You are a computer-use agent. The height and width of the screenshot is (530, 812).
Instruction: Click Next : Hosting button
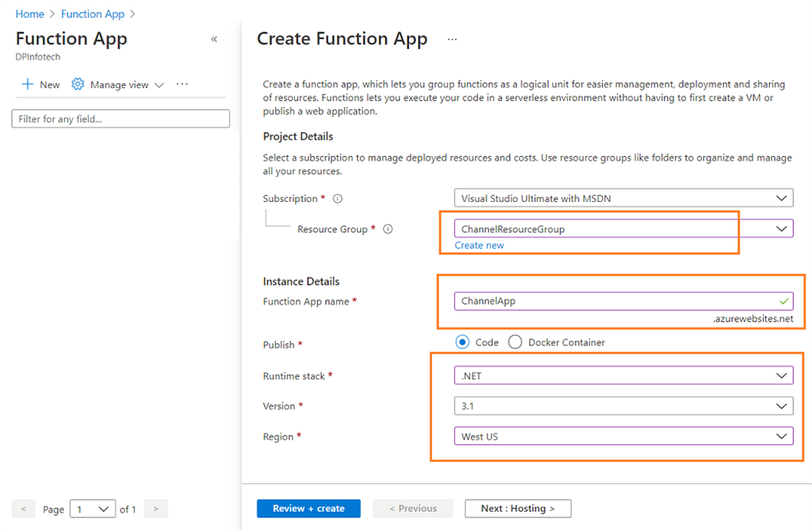coord(518,509)
